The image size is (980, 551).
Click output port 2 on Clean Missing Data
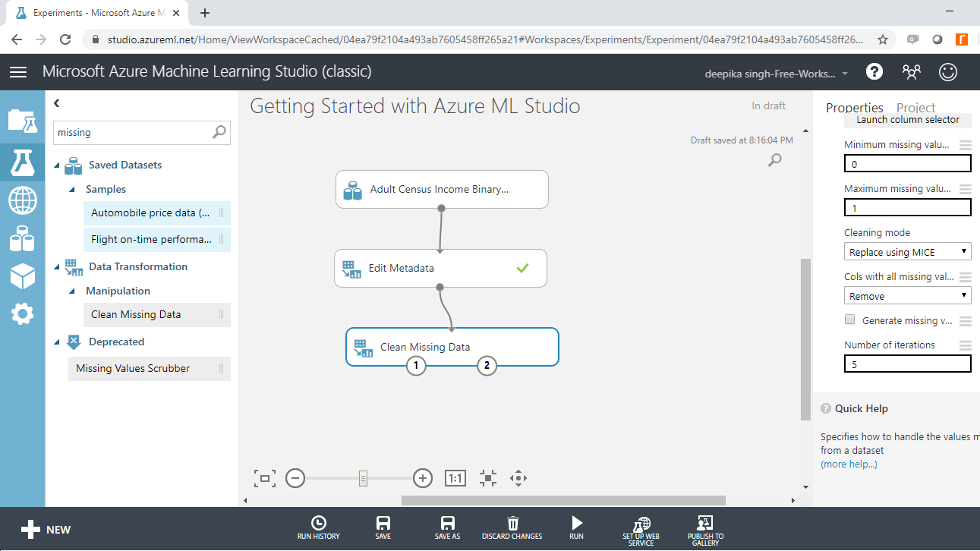[486, 366]
